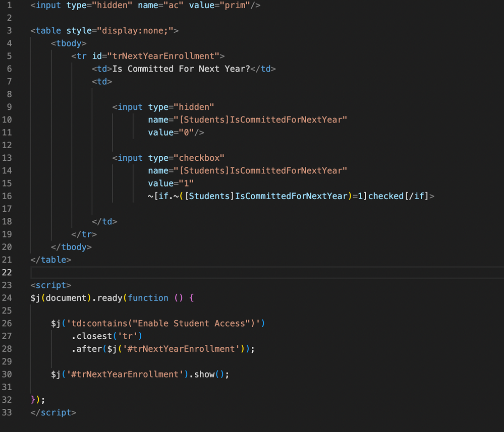Click the checkbox input tag on line 13
The height and width of the screenshot is (432, 504).
coord(127,158)
